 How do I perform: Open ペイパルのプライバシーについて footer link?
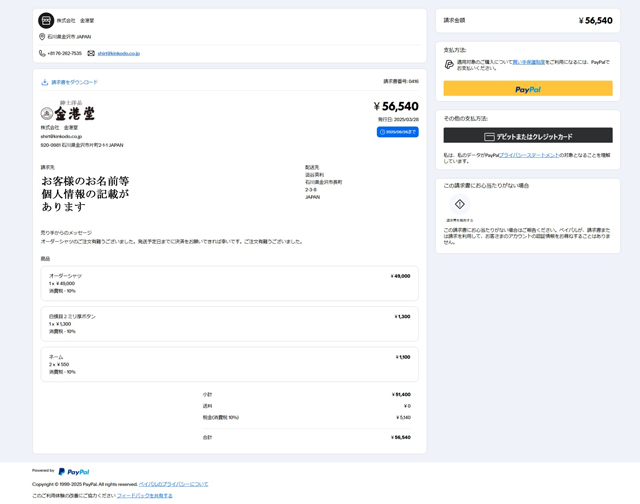click(x=173, y=484)
